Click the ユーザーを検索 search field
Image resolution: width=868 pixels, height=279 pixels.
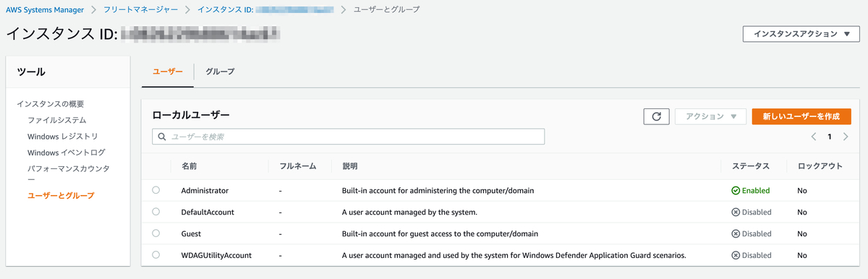[348, 137]
